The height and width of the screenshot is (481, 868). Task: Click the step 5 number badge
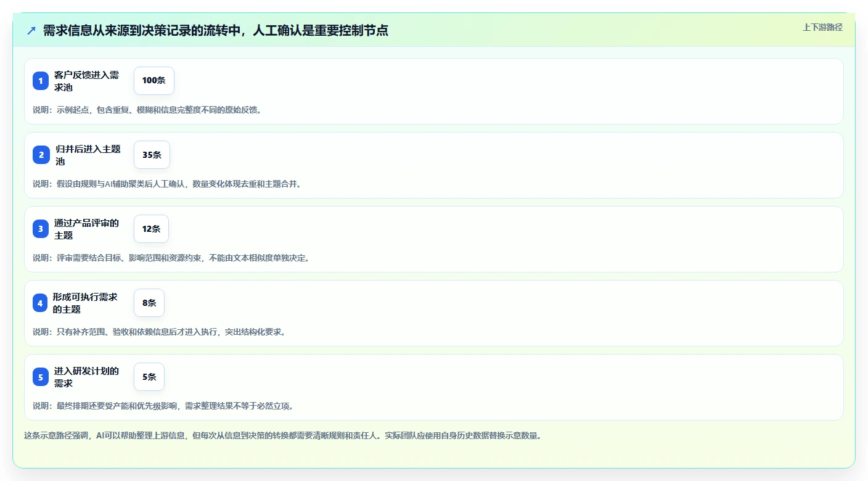[41, 377]
